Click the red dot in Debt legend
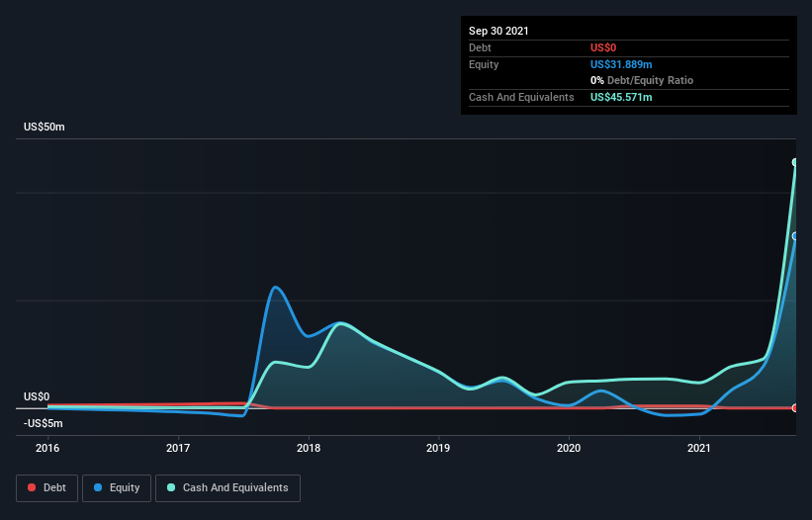This screenshot has width=812, height=520. click(32, 487)
